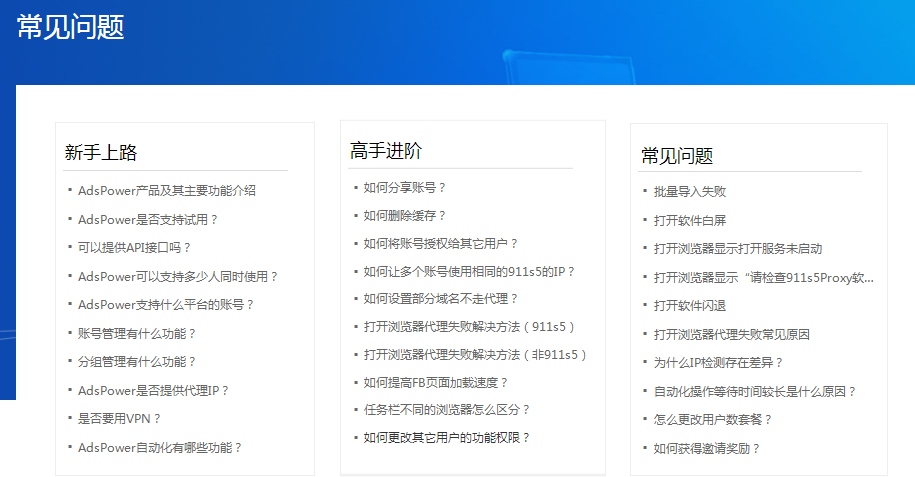
Task: Open '账号管理有什么功能?' FAQ
Action: tap(137, 334)
